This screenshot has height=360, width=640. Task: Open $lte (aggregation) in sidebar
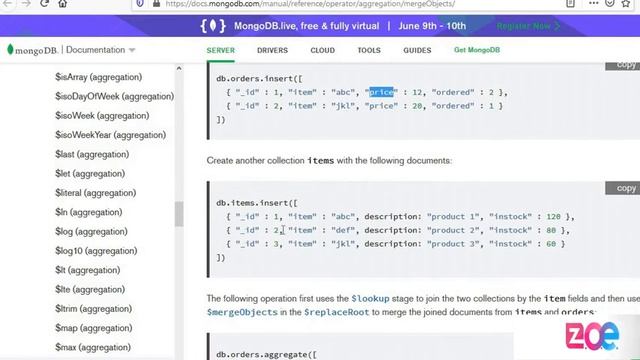90,289
